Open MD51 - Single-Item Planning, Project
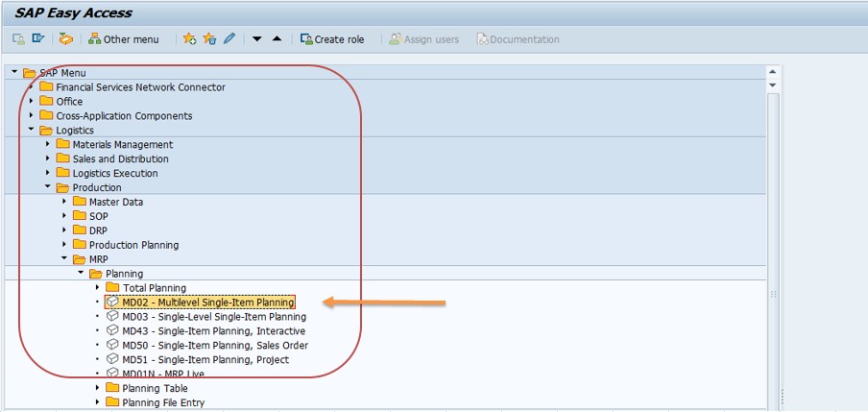This screenshot has height=412, width=868. 205,360
